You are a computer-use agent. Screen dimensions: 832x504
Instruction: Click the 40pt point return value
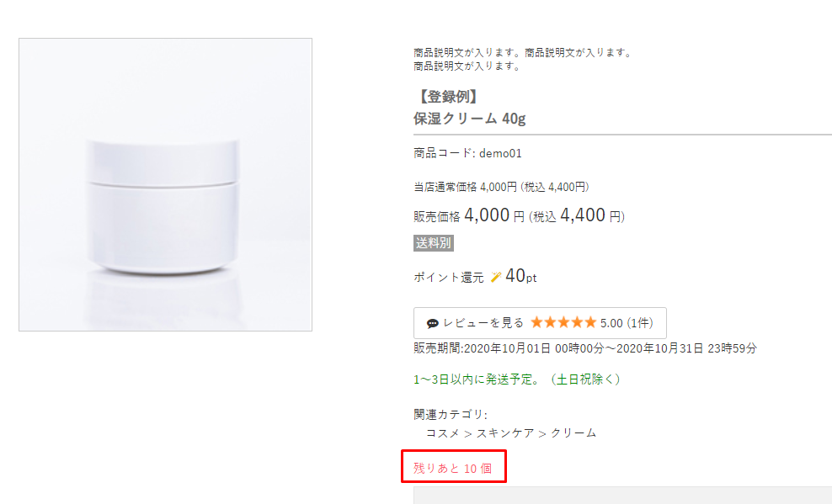click(520, 276)
